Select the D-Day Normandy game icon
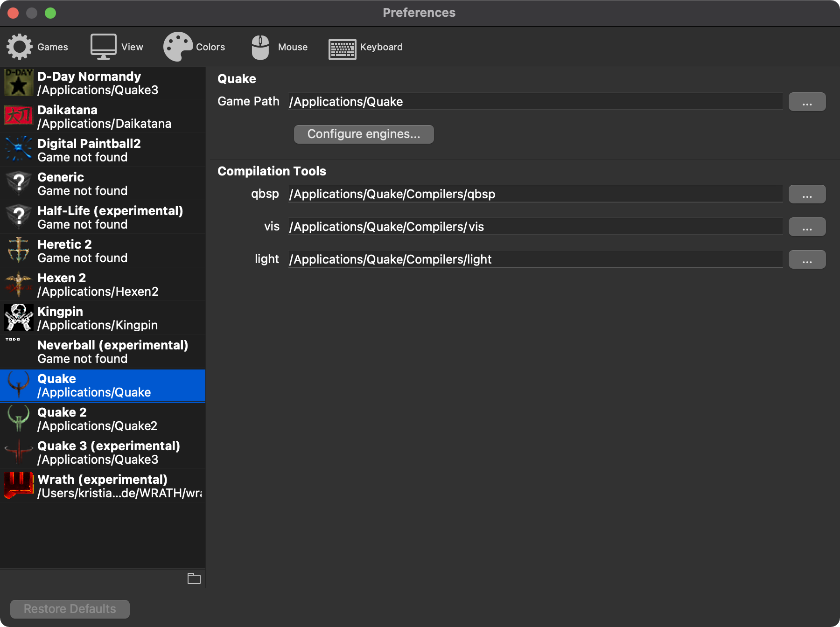The image size is (840, 627). pyautogui.click(x=19, y=83)
